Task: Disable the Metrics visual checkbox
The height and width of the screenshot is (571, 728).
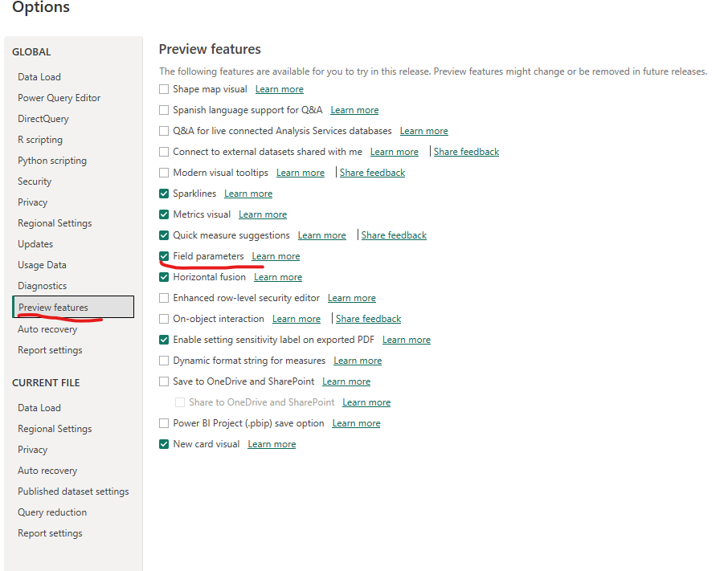Action: (x=163, y=214)
